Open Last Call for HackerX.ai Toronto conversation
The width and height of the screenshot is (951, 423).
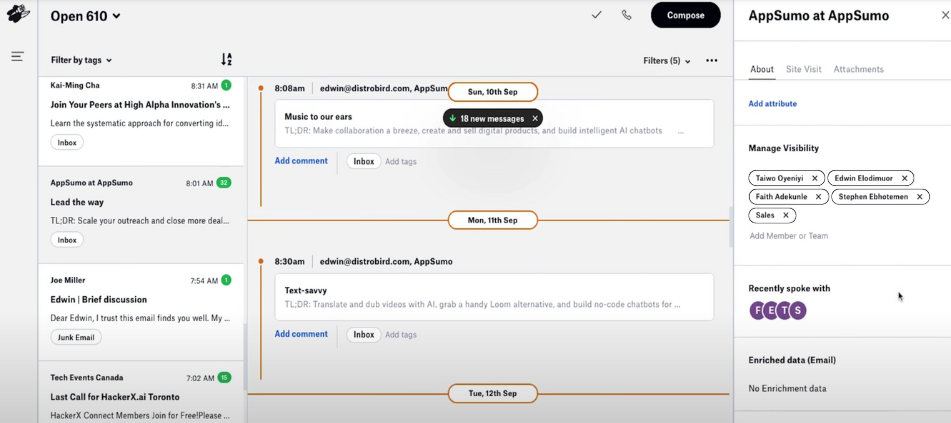[141, 392]
